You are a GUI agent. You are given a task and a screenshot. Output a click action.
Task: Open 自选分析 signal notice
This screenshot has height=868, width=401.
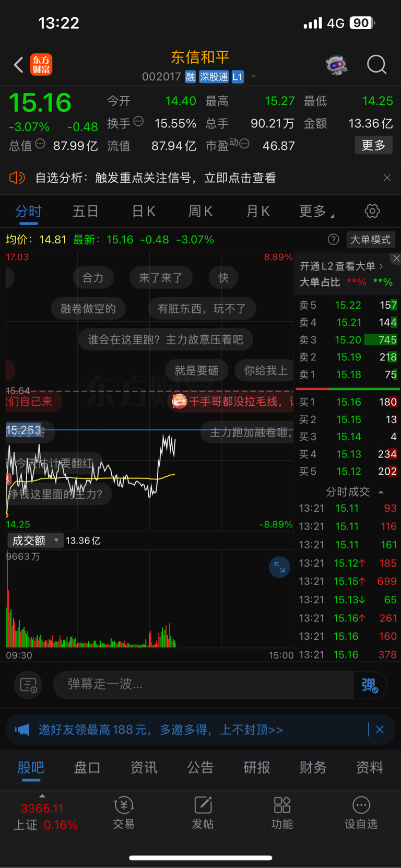click(x=156, y=178)
